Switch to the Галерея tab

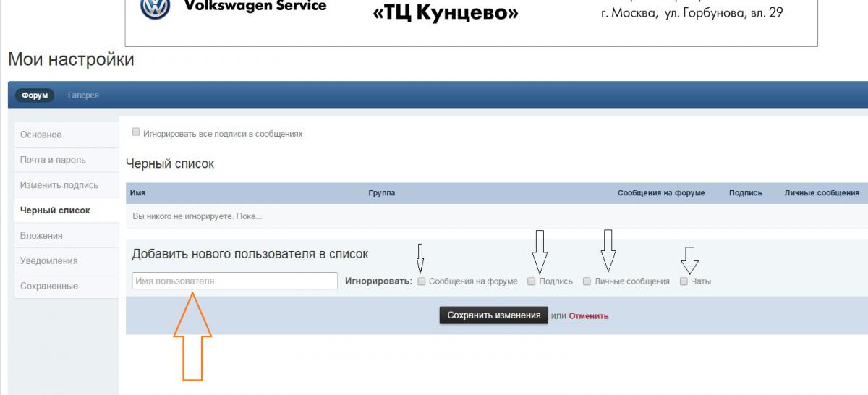[x=83, y=95]
